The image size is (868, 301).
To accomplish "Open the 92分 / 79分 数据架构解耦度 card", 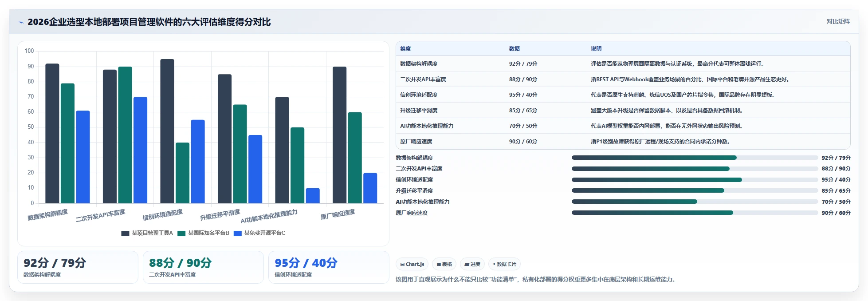I will (x=78, y=267).
